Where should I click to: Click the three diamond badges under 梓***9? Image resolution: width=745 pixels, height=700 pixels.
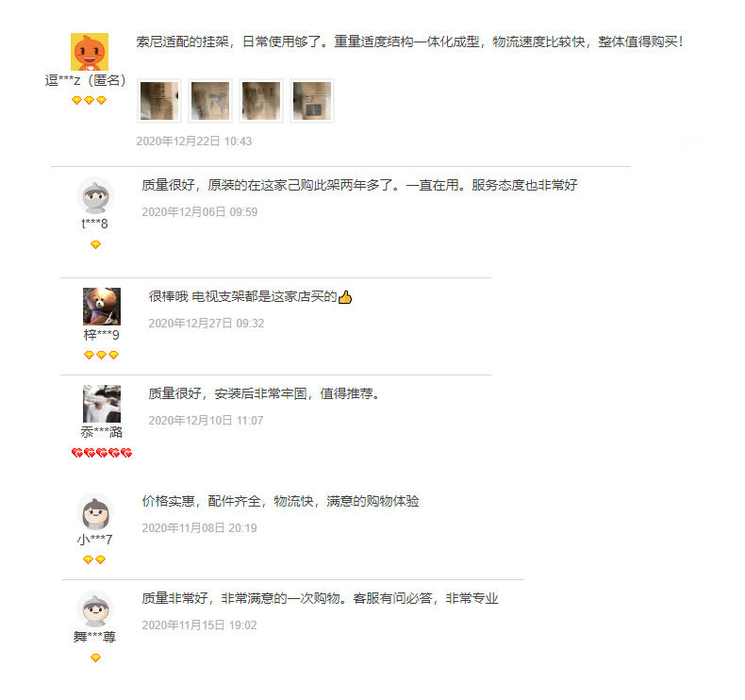point(101,355)
